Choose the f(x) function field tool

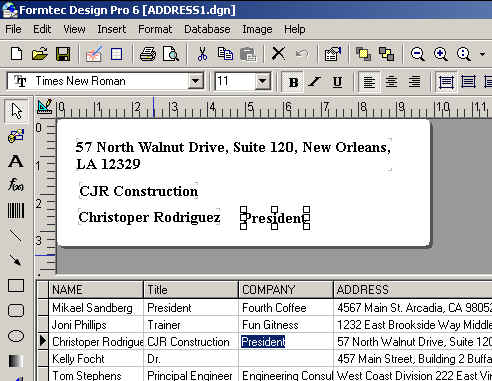pyautogui.click(x=16, y=184)
